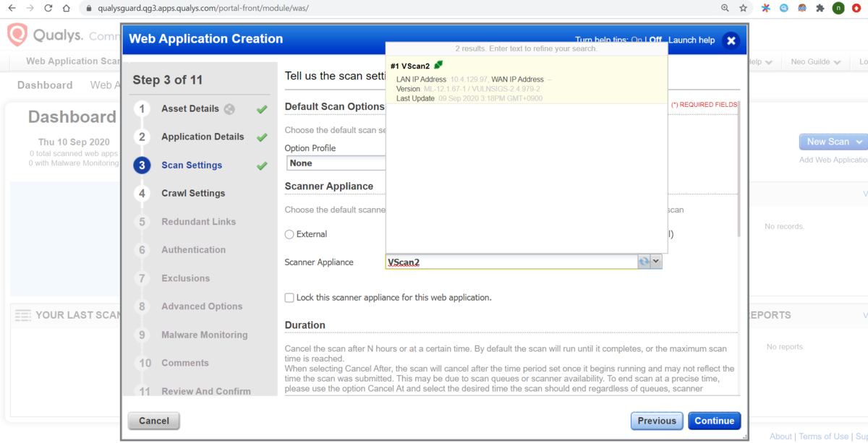Click the site lock icon
The width and height of the screenshot is (868, 443).
[x=89, y=9]
